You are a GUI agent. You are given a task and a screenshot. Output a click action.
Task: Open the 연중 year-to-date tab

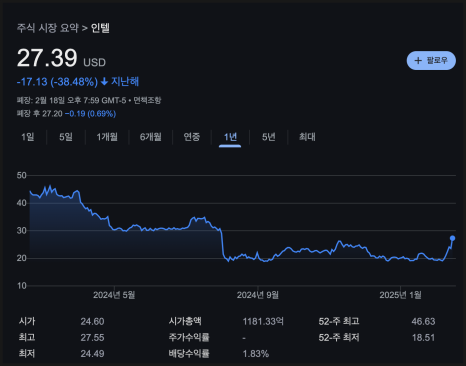192,137
